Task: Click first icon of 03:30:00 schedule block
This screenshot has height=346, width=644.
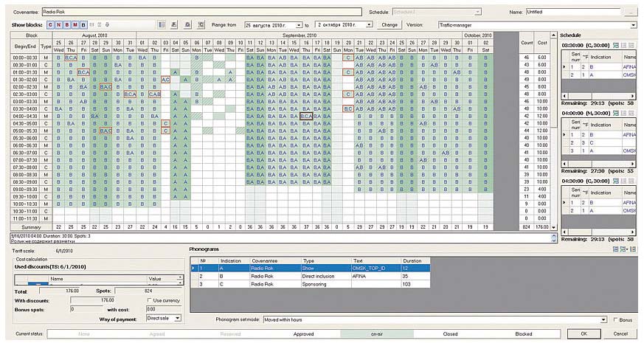Action: click(x=616, y=45)
